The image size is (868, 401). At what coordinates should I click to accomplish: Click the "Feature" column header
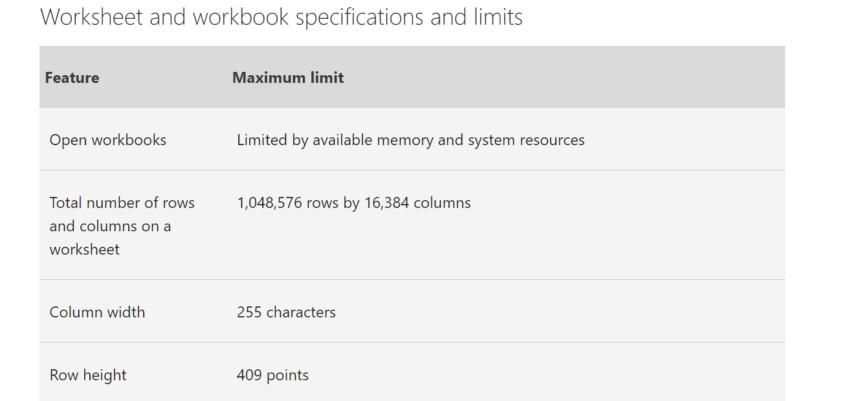pos(72,78)
